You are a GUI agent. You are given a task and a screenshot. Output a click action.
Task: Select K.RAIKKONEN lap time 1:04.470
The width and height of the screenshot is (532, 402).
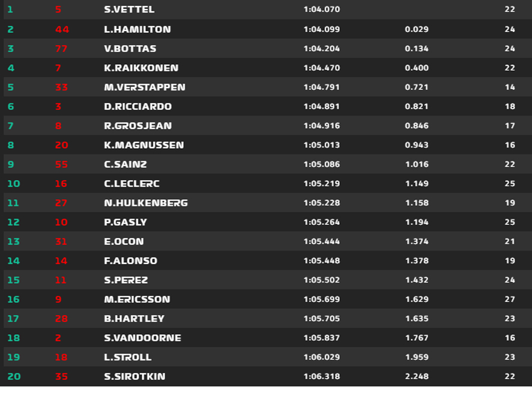pyautogui.click(x=322, y=68)
